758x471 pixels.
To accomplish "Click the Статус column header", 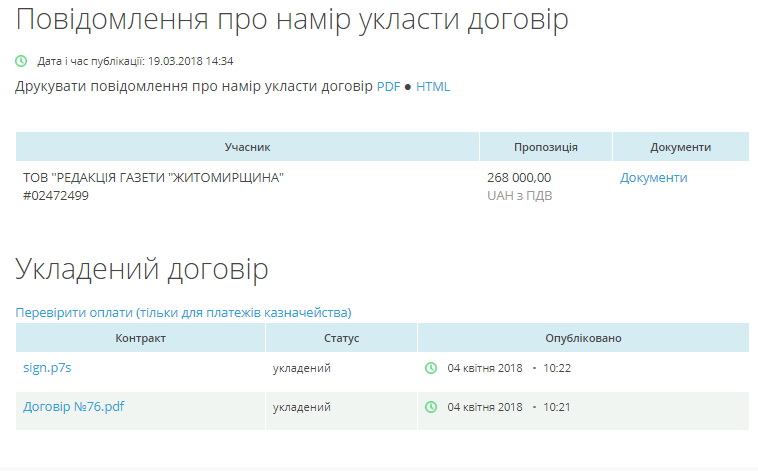I will click(x=341, y=338).
